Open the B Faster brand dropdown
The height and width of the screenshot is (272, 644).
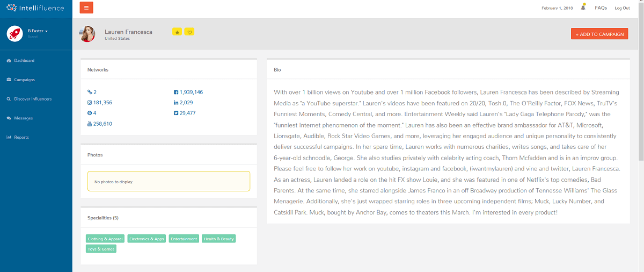(x=38, y=31)
